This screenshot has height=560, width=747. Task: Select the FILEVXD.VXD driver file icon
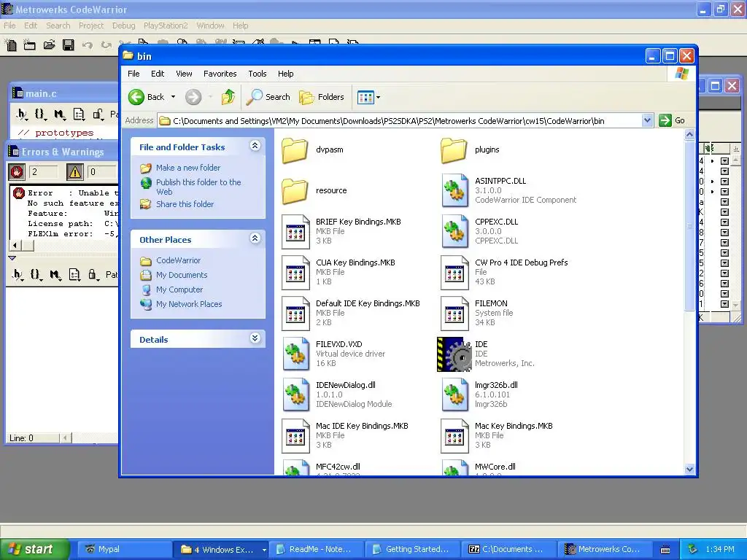click(x=295, y=354)
